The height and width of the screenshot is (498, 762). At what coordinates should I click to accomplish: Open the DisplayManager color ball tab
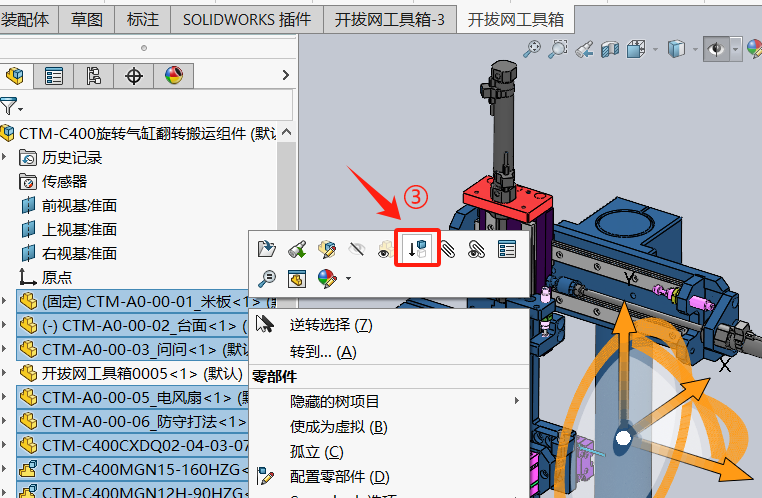173,76
